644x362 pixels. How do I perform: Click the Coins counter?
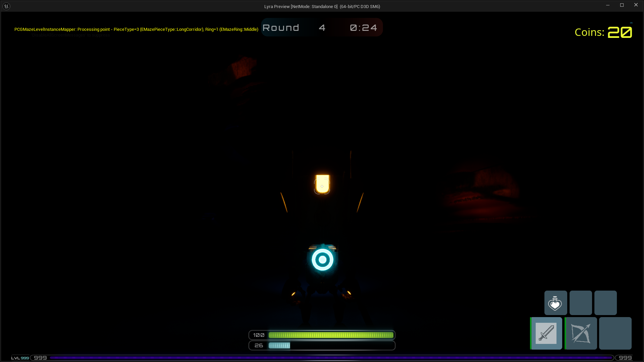tap(603, 32)
